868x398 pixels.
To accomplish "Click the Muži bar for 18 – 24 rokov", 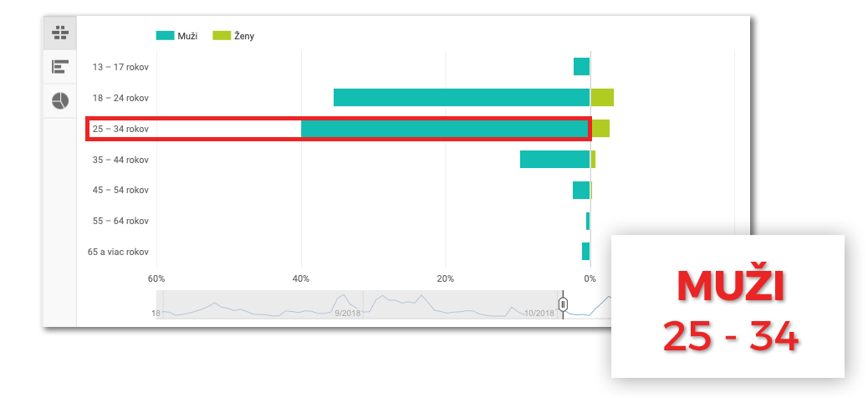I will pos(461,98).
